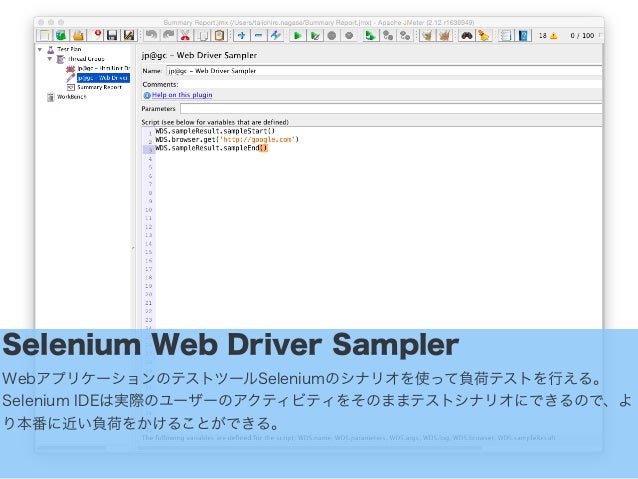
Task: Click the Open file folder icon
Action: coord(78,36)
